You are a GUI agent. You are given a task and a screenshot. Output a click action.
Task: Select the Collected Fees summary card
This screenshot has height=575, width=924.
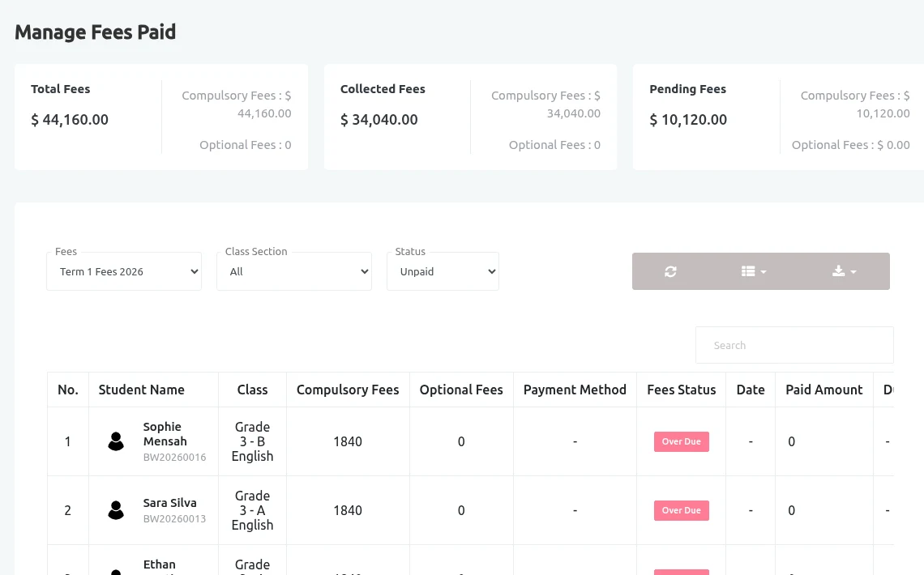[470, 117]
